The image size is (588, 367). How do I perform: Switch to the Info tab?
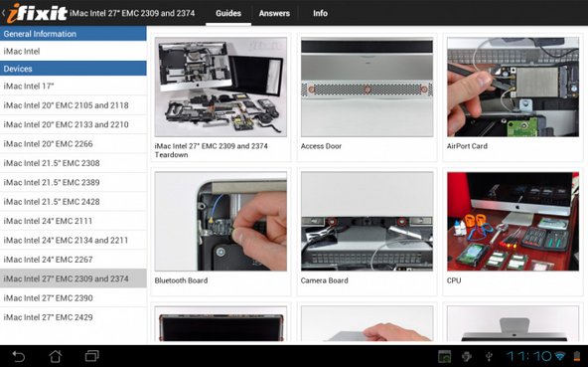coord(320,13)
